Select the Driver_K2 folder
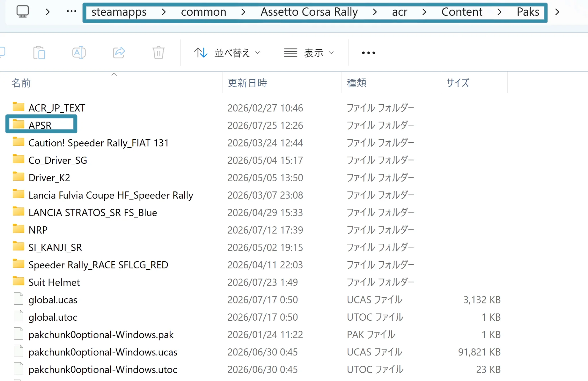This screenshot has height=381, width=588. pyautogui.click(x=49, y=178)
